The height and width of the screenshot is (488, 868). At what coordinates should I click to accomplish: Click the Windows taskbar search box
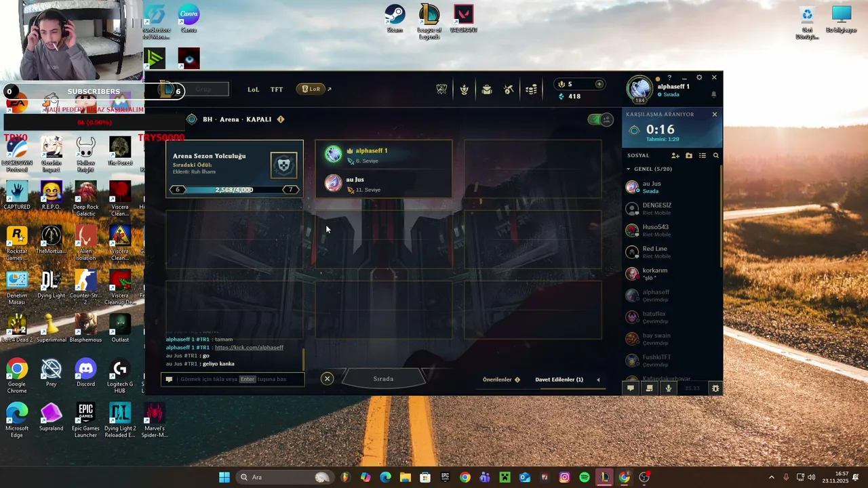pos(284,477)
